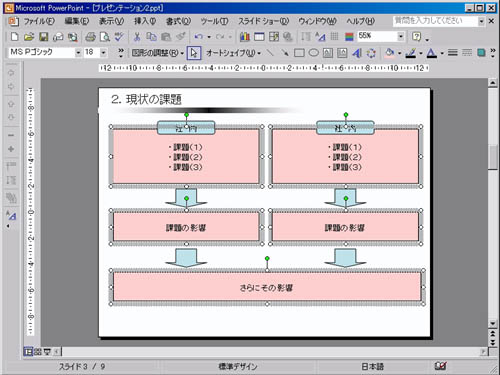Screen dimensions: 500x375
Task: Open the Help question mark icon
Action: coord(417,37)
